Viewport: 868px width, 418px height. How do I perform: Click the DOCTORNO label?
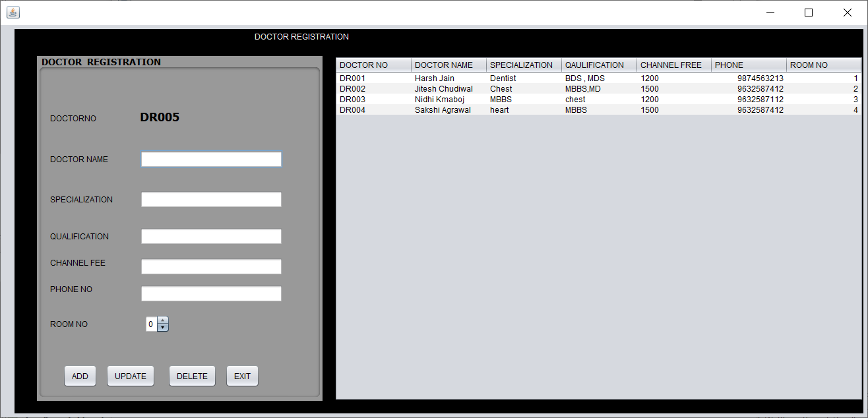[x=73, y=119]
